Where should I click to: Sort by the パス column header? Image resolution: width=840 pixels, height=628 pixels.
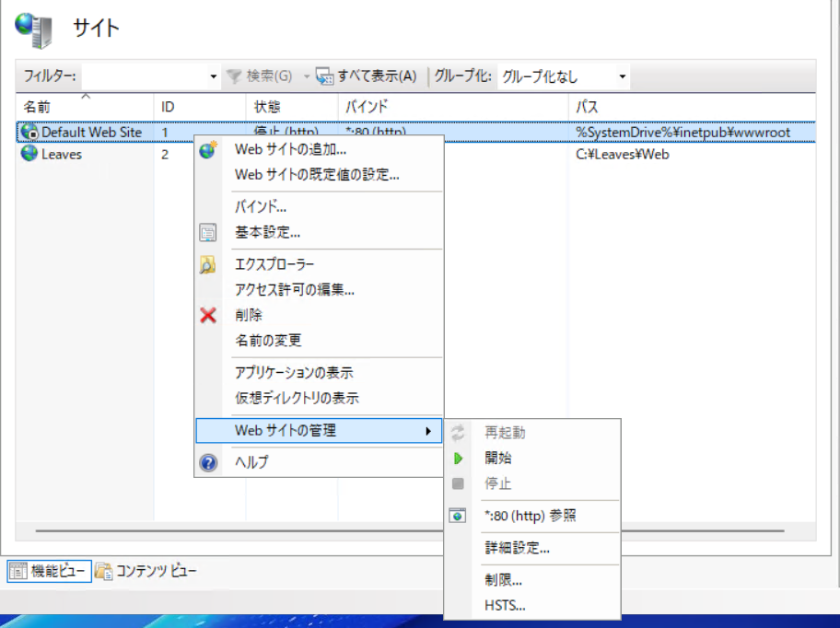click(x=691, y=107)
